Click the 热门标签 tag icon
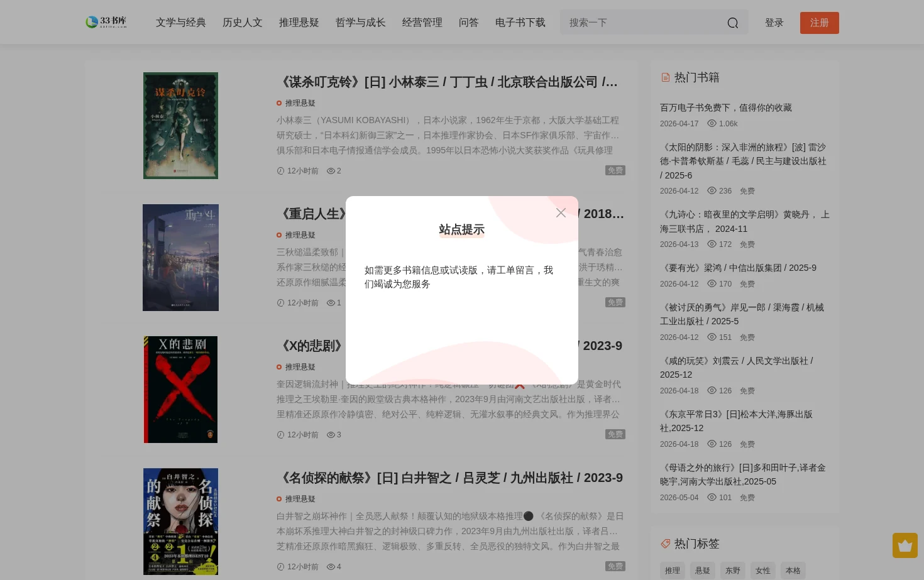The width and height of the screenshot is (924, 580). (x=665, y=544)
